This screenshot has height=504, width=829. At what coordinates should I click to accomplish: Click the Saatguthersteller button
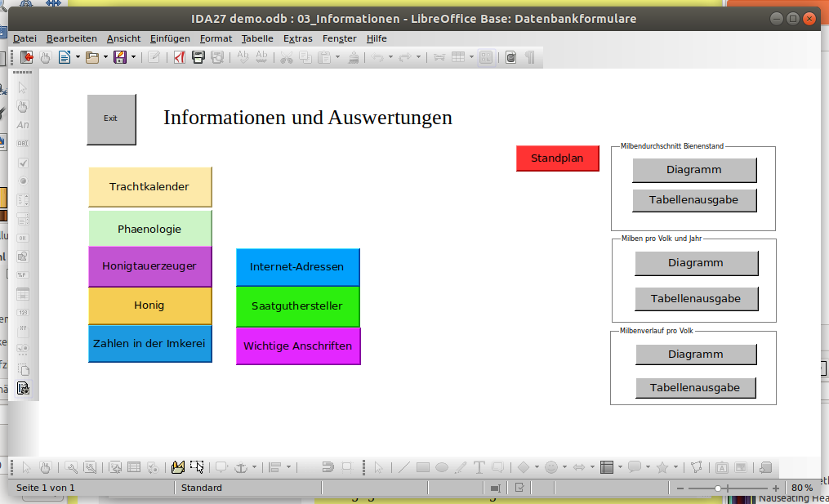[x=297, y=306]
